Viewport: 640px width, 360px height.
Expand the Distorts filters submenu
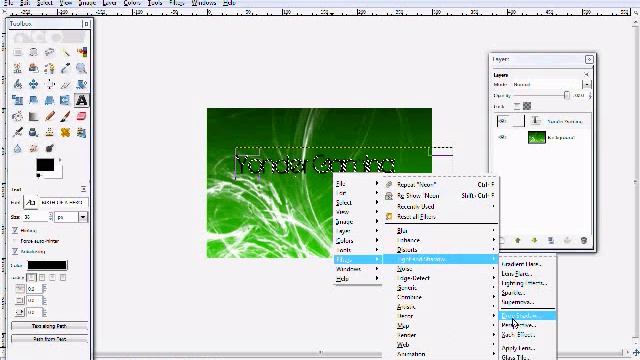(440, 249)
